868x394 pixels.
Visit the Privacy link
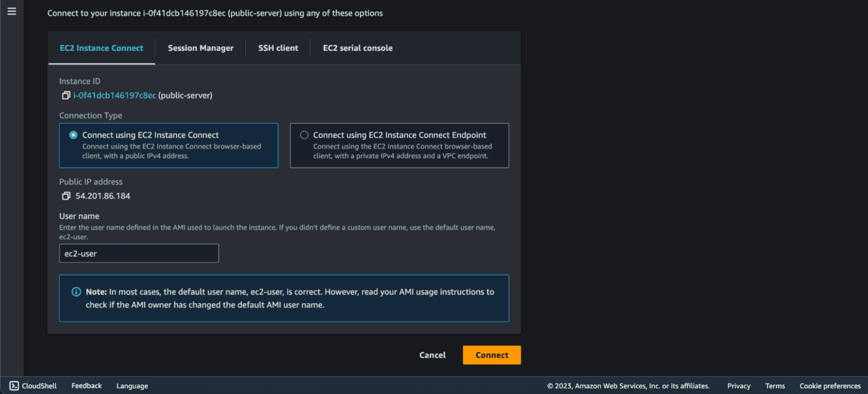tap(739, 386)
